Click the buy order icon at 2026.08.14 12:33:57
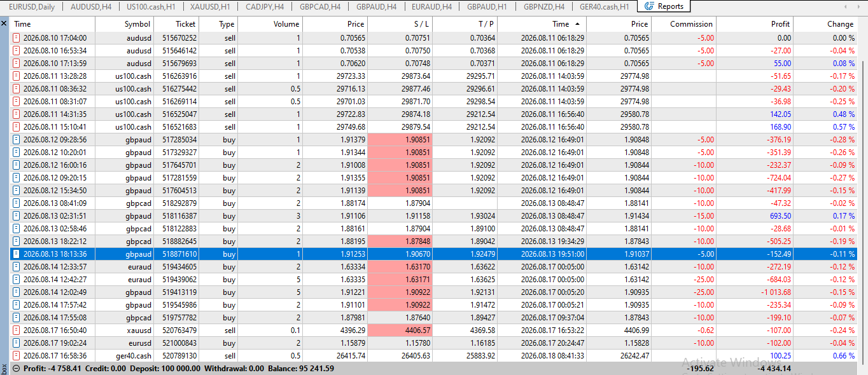 [x=17, y=267]
